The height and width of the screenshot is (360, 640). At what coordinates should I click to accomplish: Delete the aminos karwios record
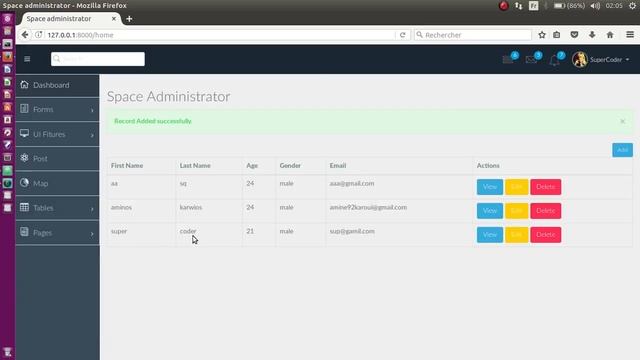546,211
